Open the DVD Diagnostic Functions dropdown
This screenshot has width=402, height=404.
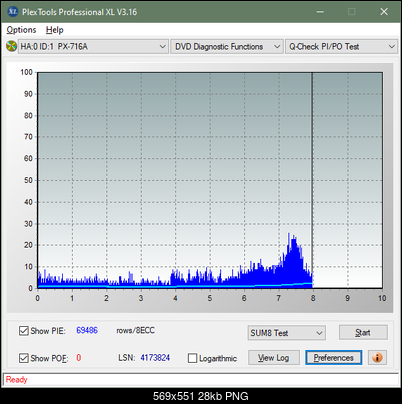(x=227, y=47)
